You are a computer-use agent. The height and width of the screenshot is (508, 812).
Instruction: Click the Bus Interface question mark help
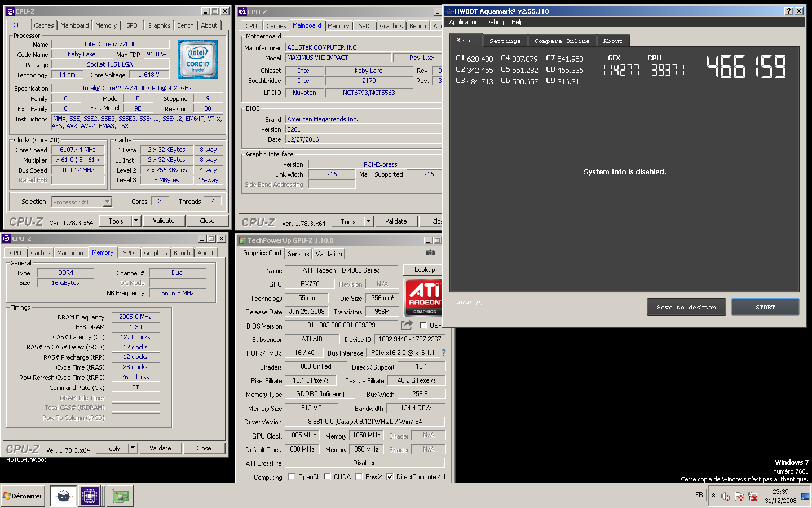pos(444,353)
